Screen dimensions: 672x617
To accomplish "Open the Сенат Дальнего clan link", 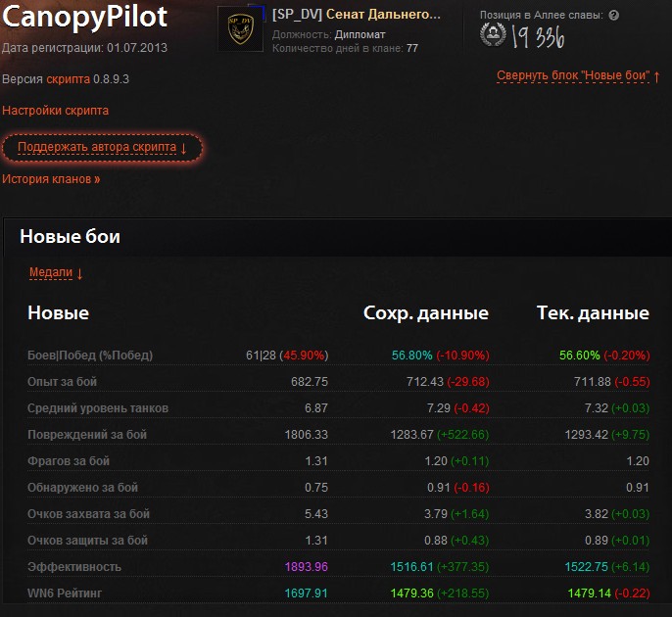I will click(383, 15).
